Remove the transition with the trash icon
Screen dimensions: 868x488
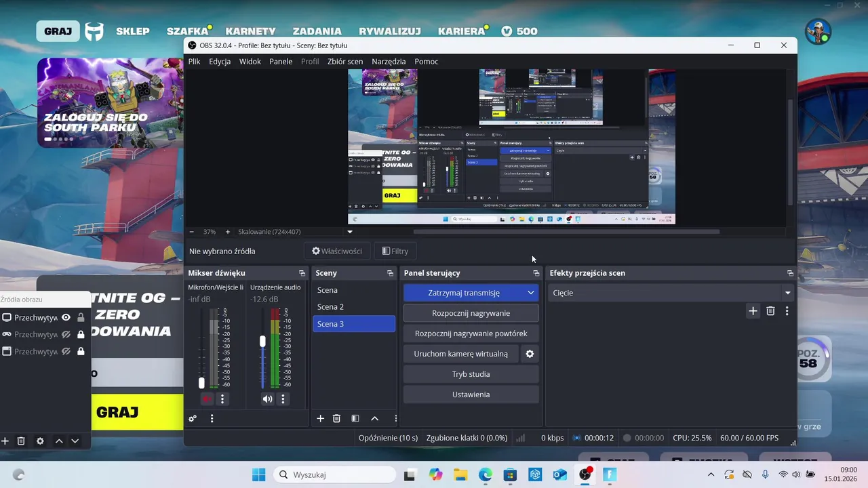click(770, 311)
